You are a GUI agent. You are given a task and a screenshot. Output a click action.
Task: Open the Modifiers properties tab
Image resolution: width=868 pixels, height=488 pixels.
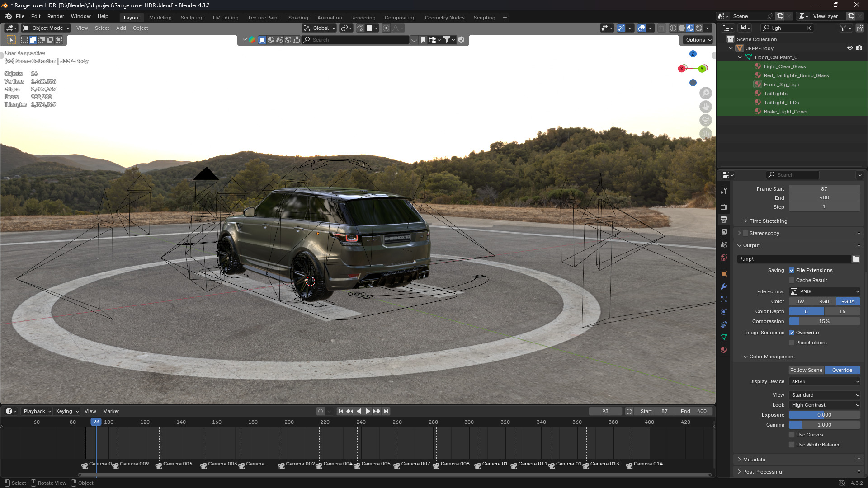click(724, 286)
